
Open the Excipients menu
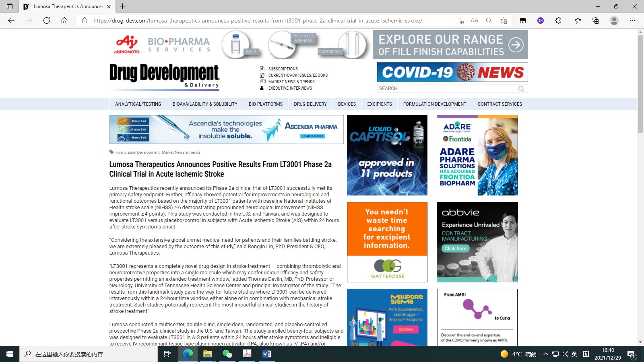[380, 104]
